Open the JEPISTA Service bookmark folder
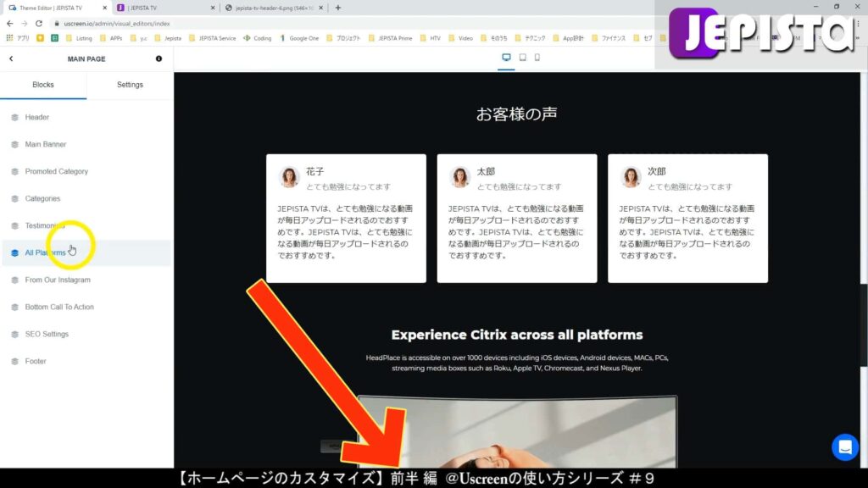The height and width of the screenshot is (488, 868). point(213,38)
